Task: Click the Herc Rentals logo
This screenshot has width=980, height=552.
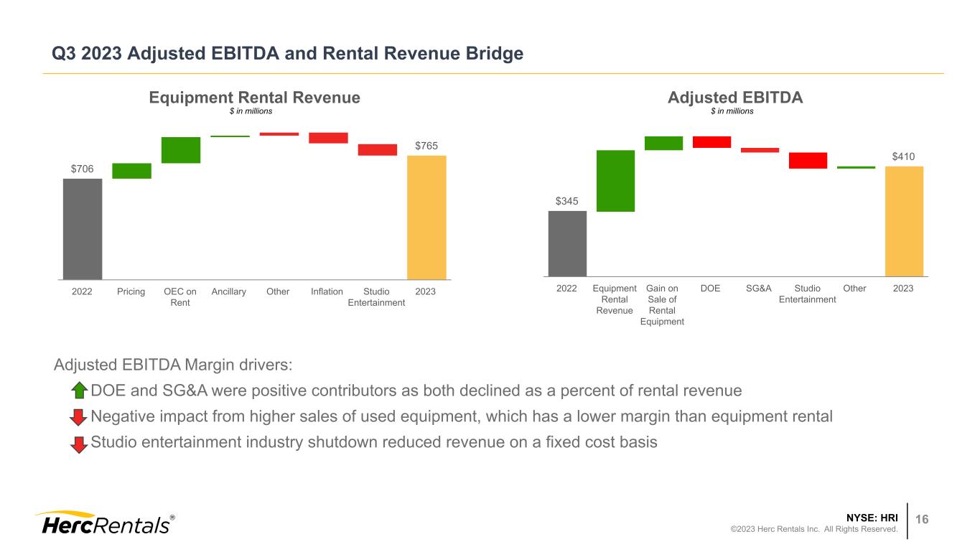Action: (105, 523)
